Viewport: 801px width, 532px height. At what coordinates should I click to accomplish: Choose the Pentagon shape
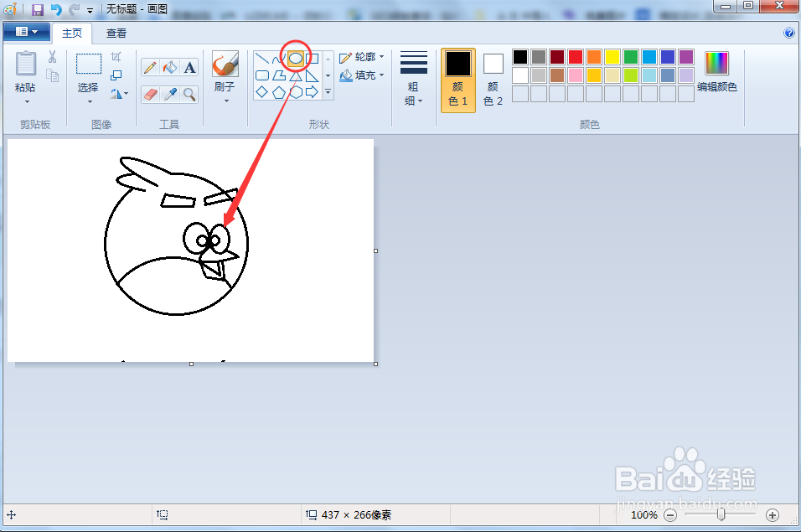[x=279, y=92]
